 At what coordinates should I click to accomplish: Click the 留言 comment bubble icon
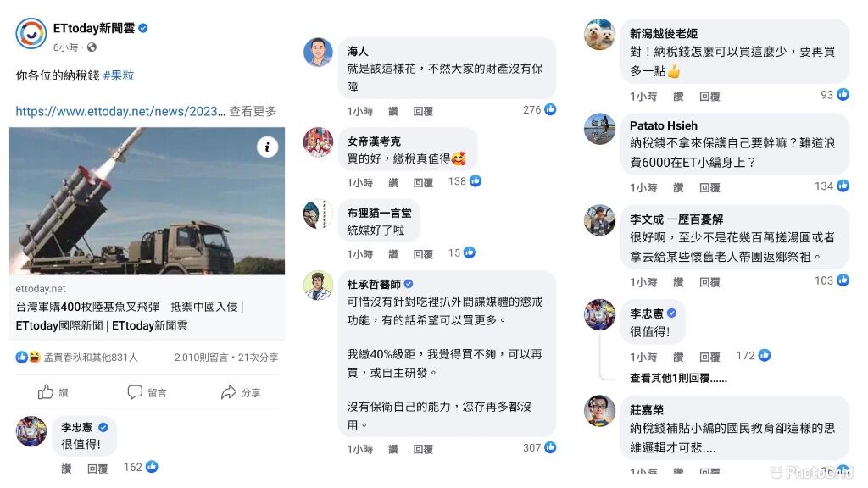pos(135,392)
